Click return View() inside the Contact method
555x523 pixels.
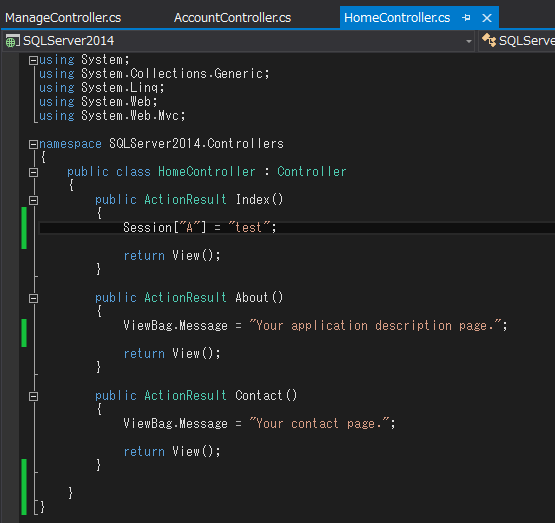click(x=172, y=451)
